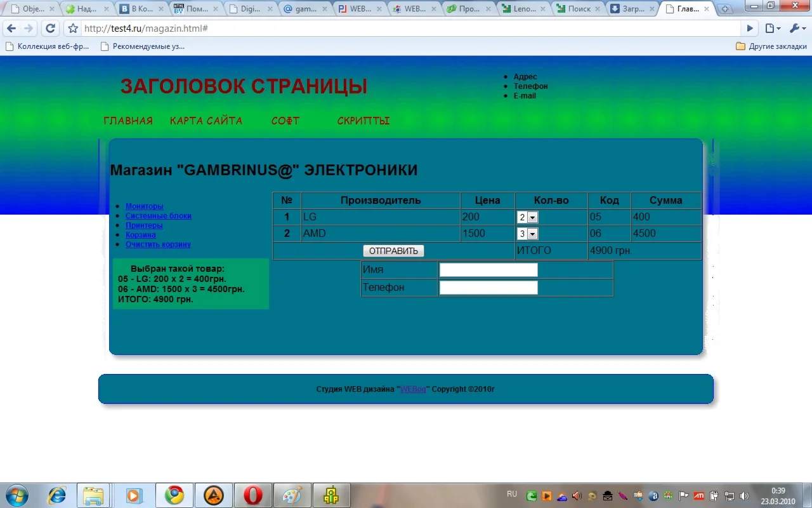Open the WEBog link in the footer

[x=413, y=389]
